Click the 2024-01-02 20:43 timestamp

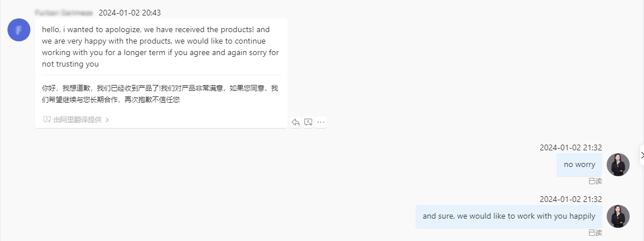(130, 12)
